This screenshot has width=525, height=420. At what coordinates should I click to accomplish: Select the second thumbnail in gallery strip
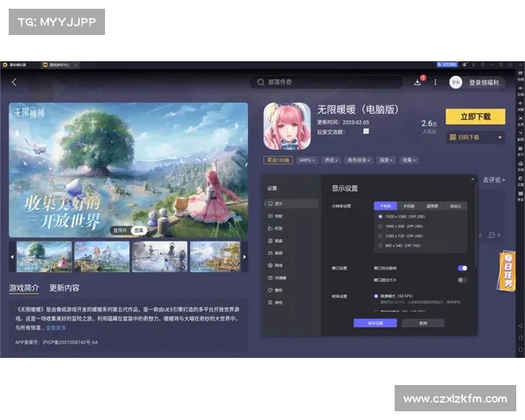[101, 256]
